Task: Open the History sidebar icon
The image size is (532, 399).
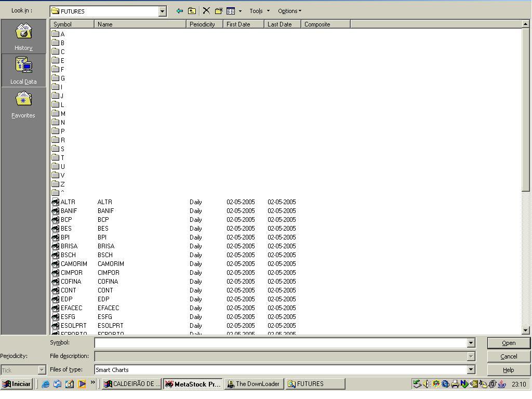Action: tap(23, 31)
